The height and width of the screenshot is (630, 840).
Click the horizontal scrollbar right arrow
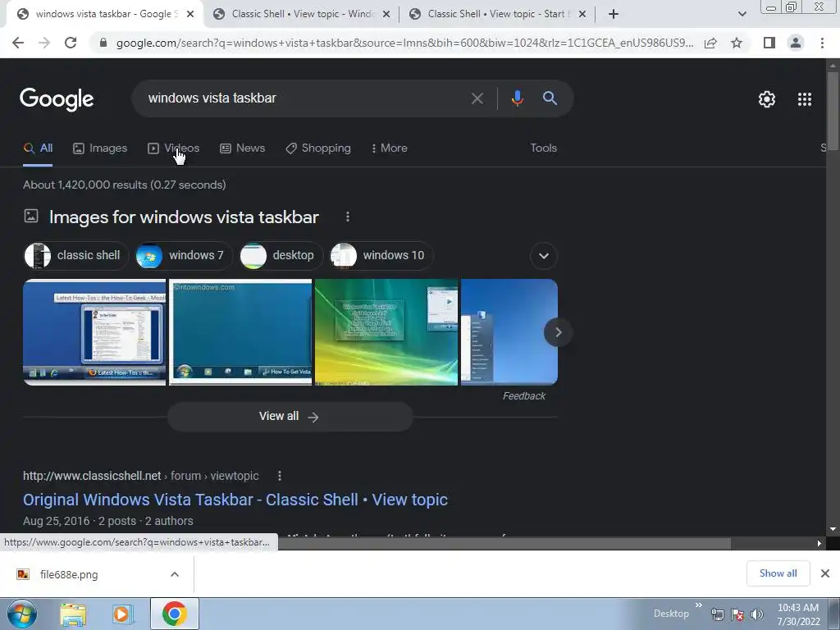(x=819, y=543)
